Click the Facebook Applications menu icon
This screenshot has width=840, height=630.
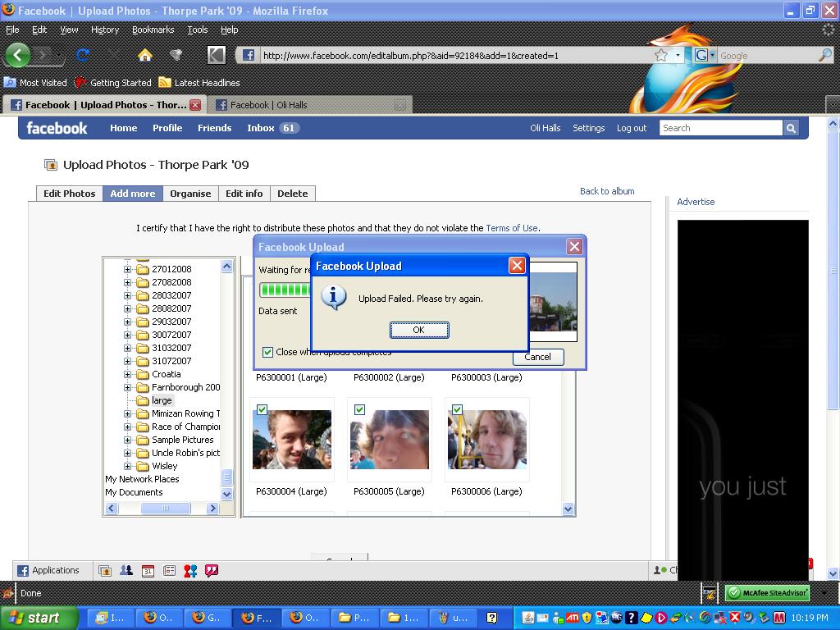[x=23, y=571]
